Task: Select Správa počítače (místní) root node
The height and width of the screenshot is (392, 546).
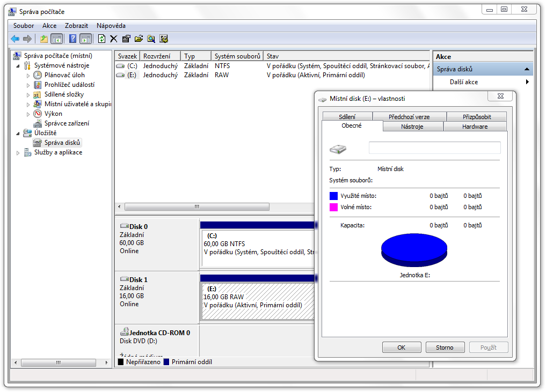Action: [58, 56]
